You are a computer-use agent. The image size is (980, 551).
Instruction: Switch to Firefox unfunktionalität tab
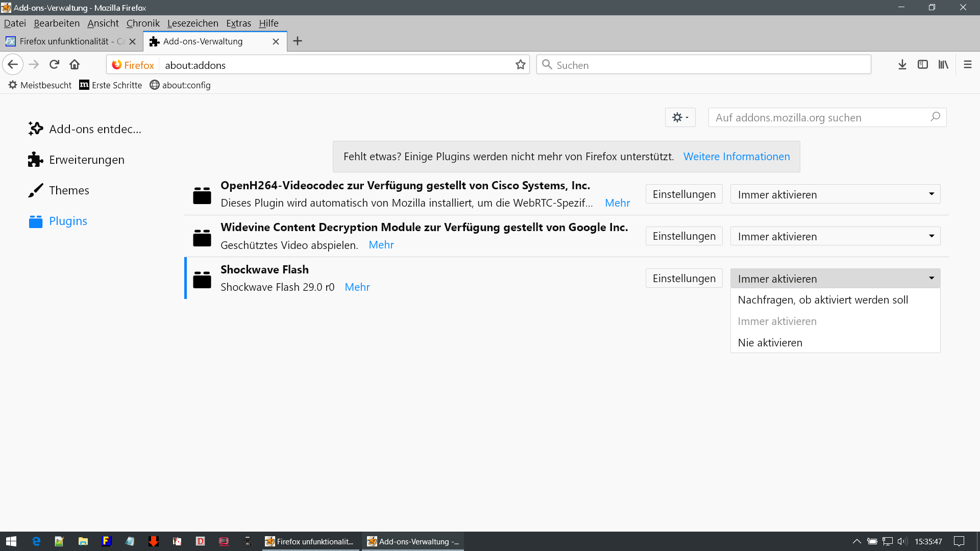coord(64,41)
